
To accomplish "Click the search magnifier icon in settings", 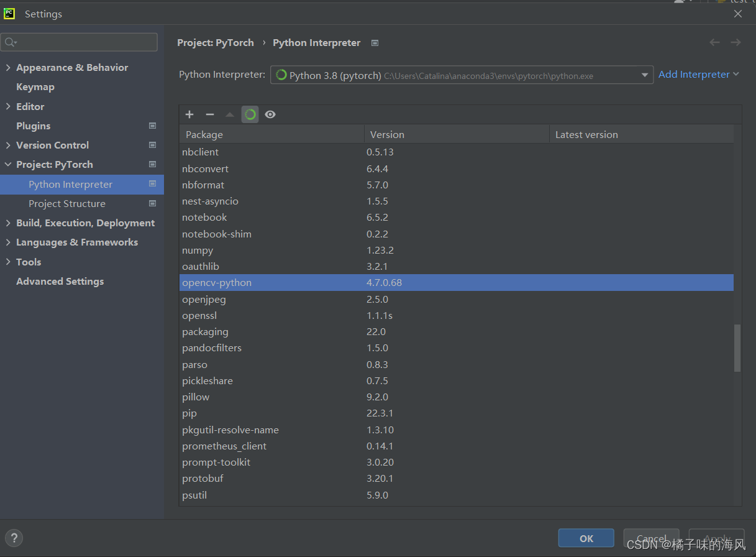I will (x=11, y=42).
